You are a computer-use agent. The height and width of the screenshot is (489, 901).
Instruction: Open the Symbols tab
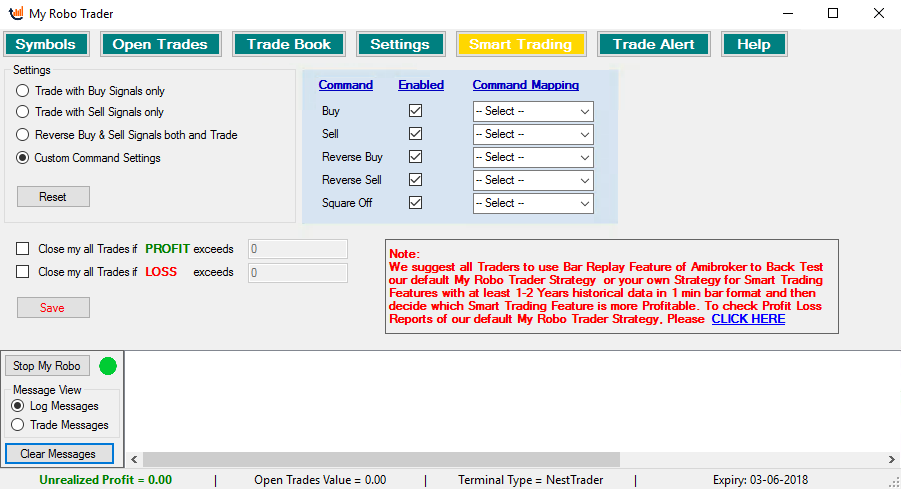coord(46,44)
